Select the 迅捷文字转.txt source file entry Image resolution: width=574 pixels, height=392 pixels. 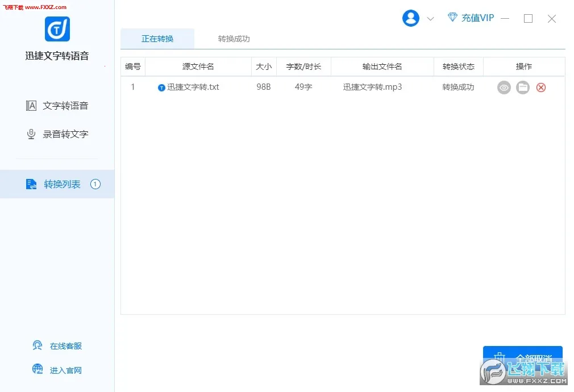(192, 87)
